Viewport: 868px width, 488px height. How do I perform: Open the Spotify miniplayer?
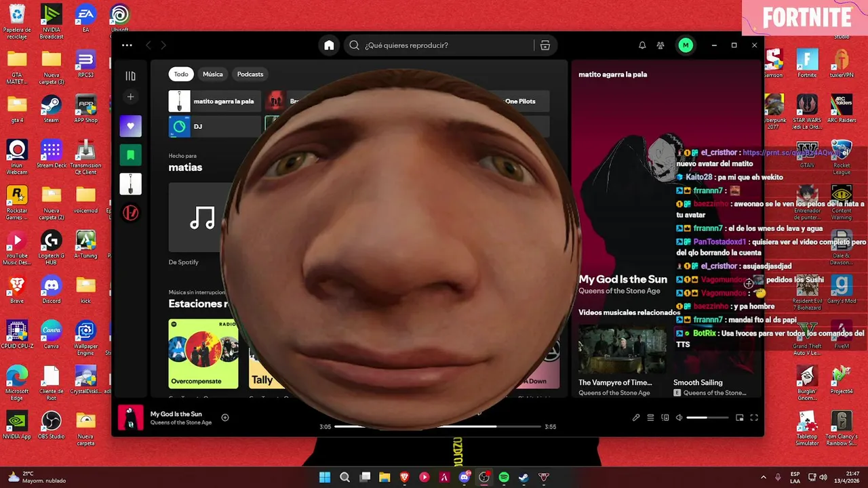coord(740,418)
